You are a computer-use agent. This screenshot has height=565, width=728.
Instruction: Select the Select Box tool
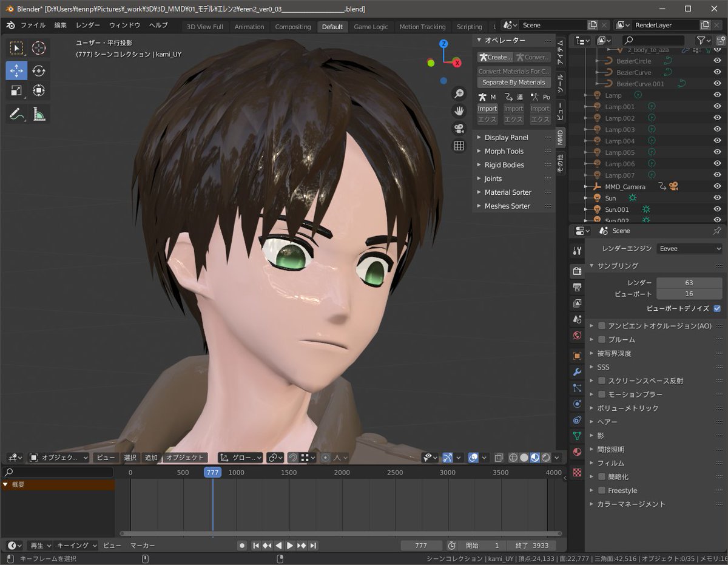pos(16,49)
